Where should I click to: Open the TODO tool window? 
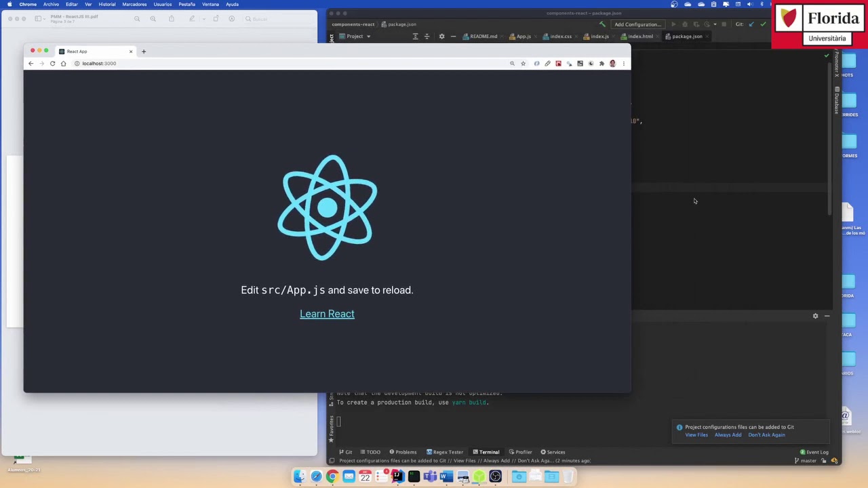(x=370, y=452)
